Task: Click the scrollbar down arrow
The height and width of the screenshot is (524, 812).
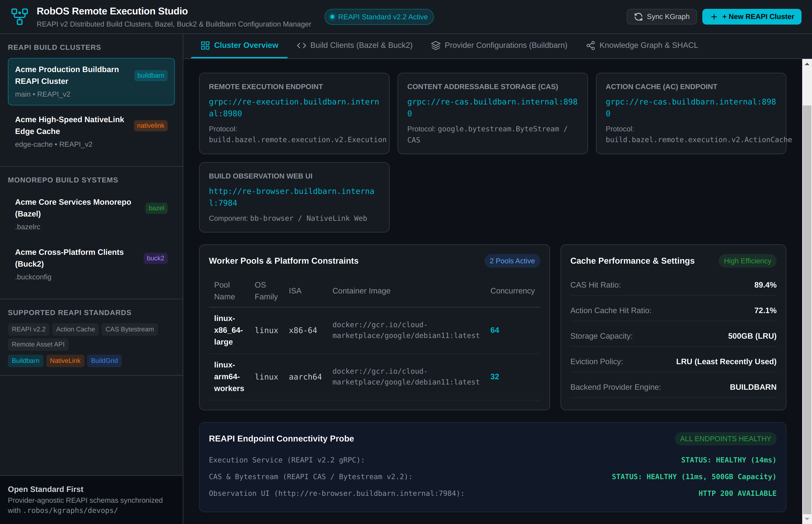Action: (806, 519)
